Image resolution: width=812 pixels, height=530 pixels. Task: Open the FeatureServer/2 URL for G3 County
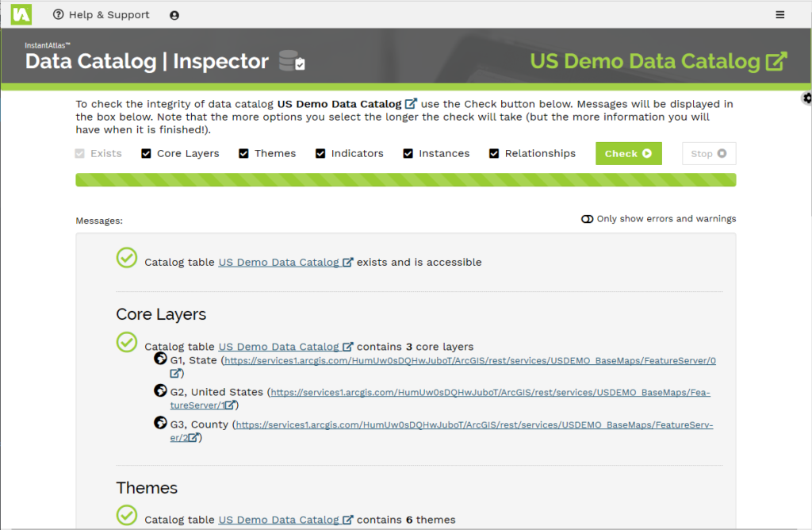pos(474,424)
